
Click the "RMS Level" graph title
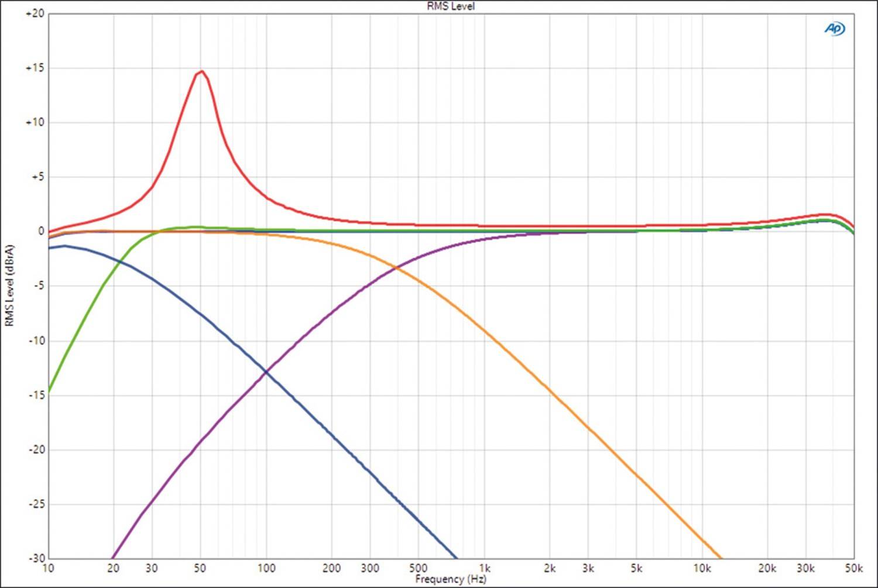point(451,6)
